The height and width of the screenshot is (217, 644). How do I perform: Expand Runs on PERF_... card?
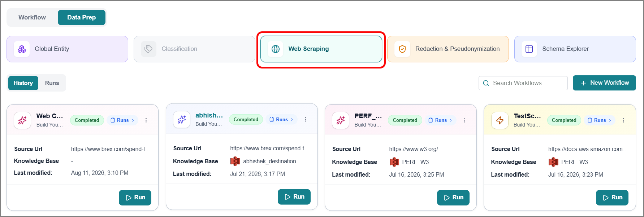[x=441, y=120]
